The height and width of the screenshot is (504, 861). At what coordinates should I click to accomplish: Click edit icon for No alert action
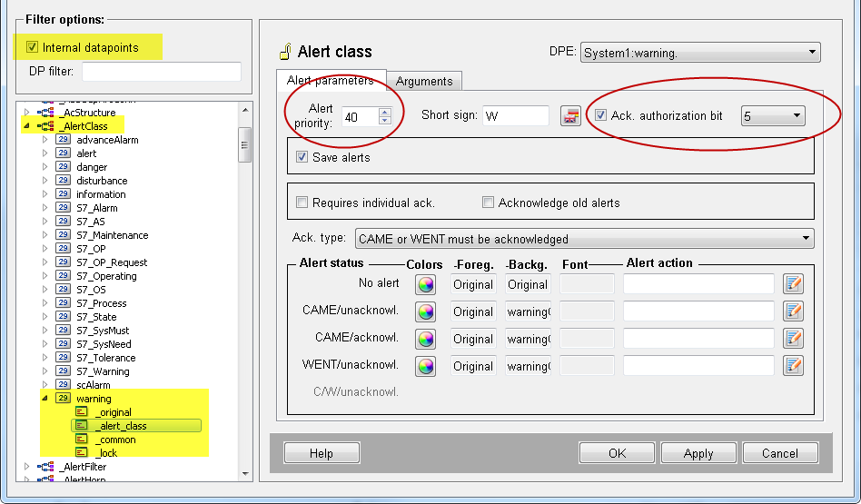(x=794, y=284)
